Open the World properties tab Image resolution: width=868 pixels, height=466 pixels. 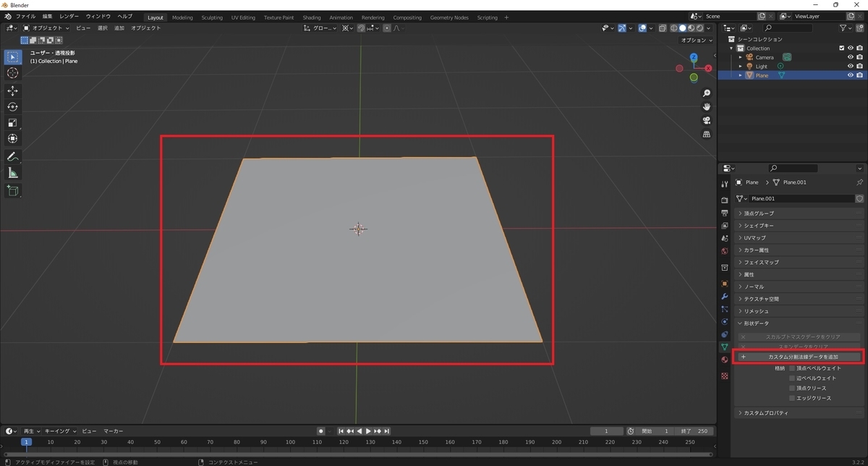click(725, 251)
